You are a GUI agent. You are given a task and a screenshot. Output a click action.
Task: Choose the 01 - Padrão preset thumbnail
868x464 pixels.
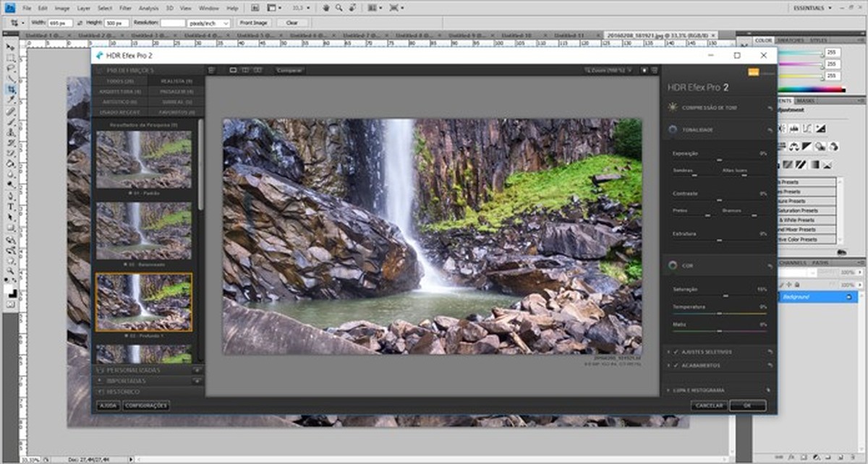[144, 160]
